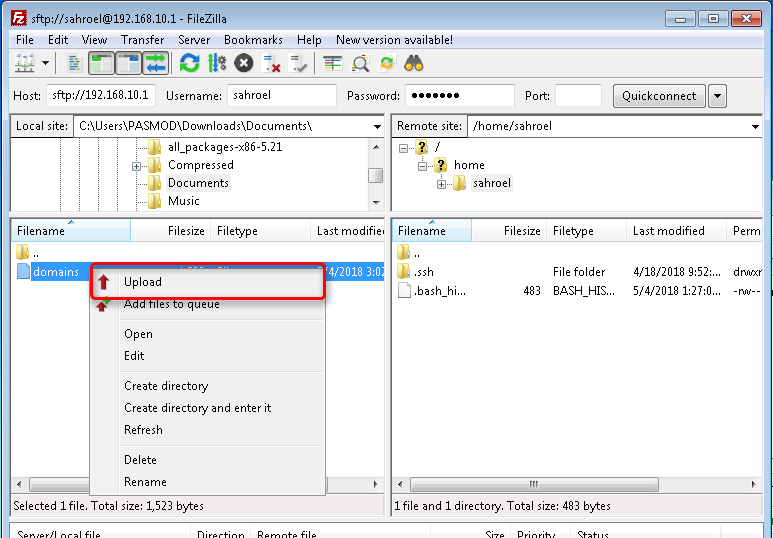Cancel current operation icon
The height and width of the screenshot is (538, 773).
[244, 63]
